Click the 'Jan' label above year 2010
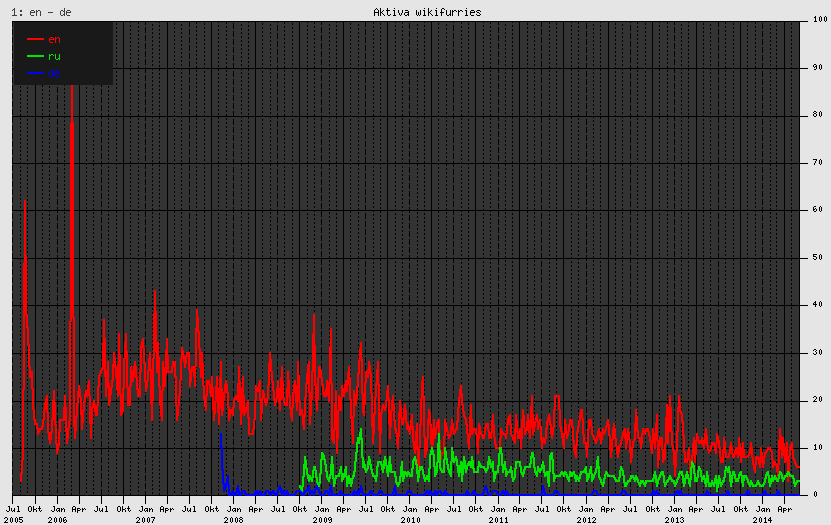 point(410,509)
